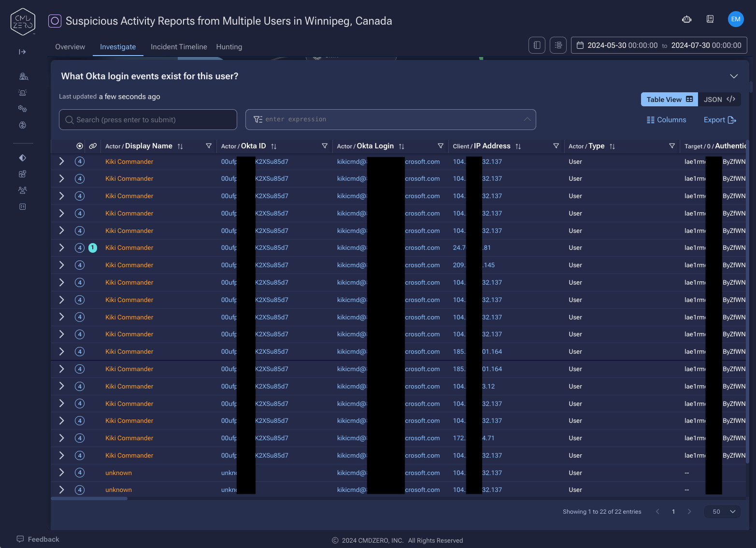Open the 50 rows per page dropdown
The image size is (756, 548).
point(722,511)
